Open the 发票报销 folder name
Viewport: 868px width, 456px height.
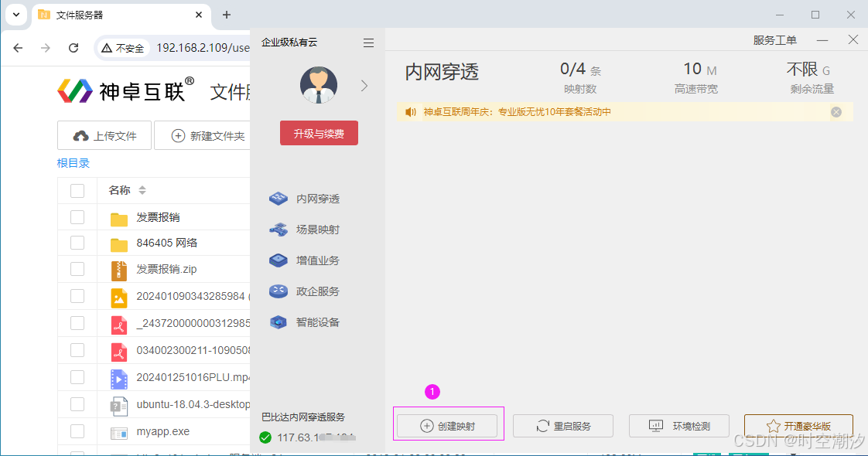tap(158, 217)
